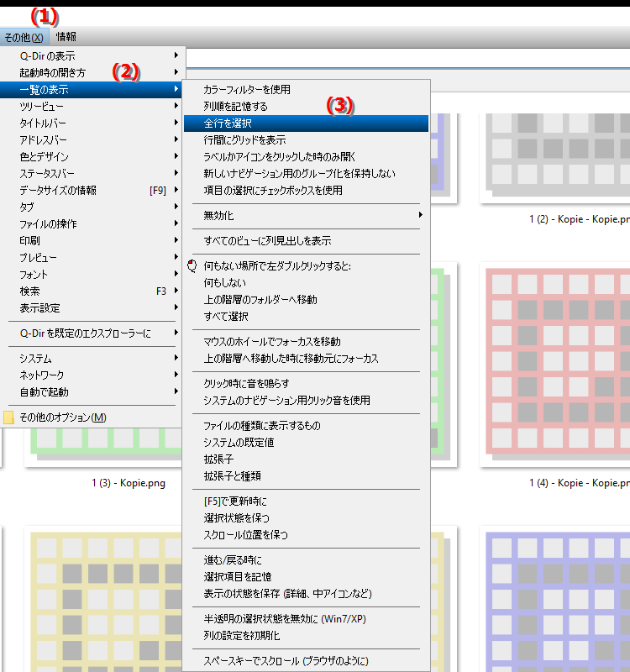Expand the ツリービュー submenu
Viewport: 630px width, 672px height.
pyautogui.click(x=92, y=107)
